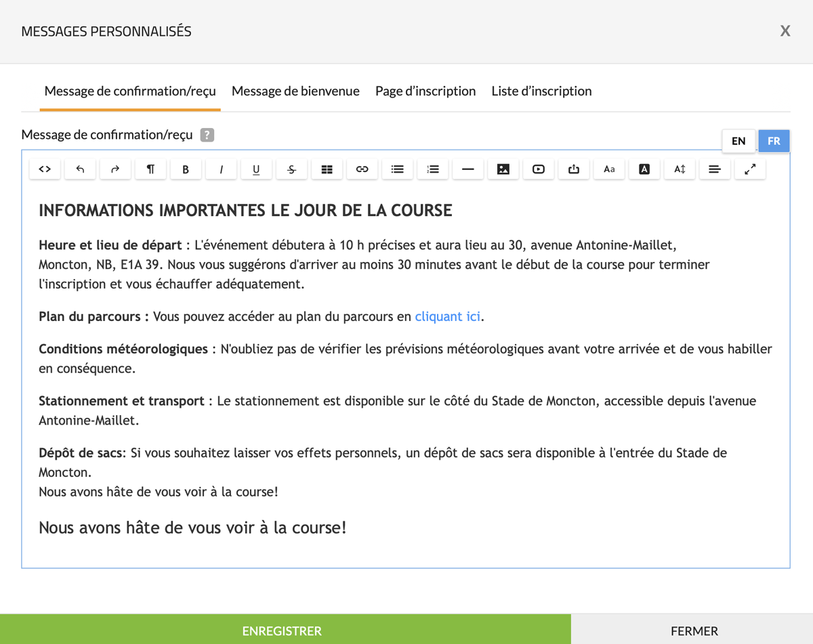Toggle italic formatting
The height and width of the screenshot is (644, 813).
[x=221, y=169]
